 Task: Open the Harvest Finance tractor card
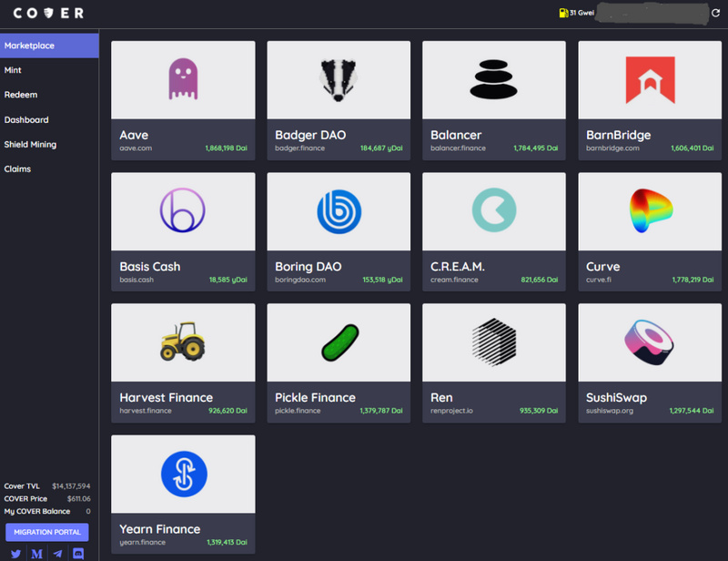pos(183,363)
